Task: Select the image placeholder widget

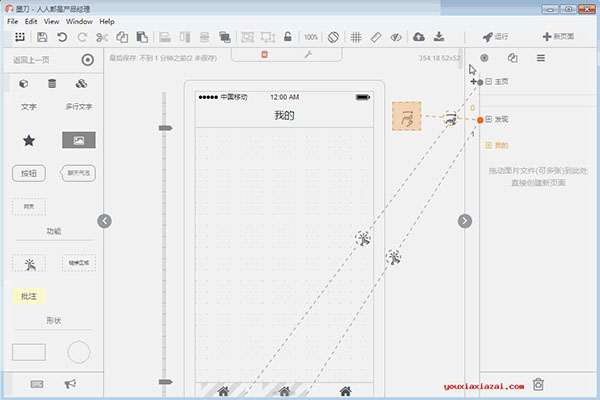Action: point(78,141)
